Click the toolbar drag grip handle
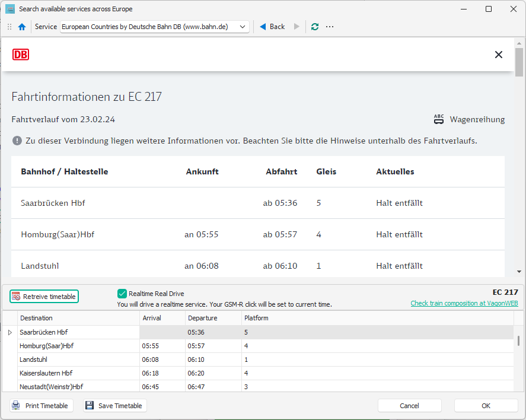This screenshot has width=526, height=420. [9, 27]
